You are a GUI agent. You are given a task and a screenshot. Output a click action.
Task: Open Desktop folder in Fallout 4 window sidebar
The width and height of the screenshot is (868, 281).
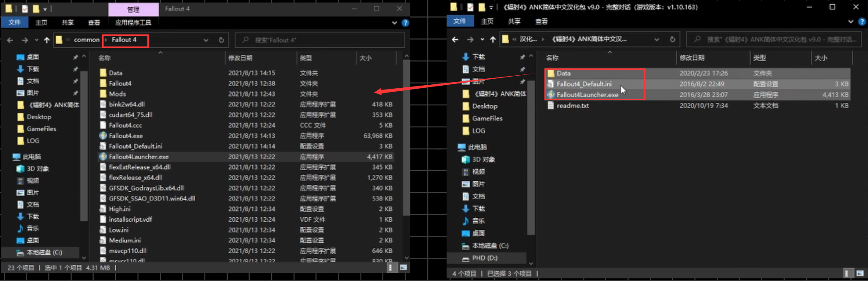click(x=34, y=117)
